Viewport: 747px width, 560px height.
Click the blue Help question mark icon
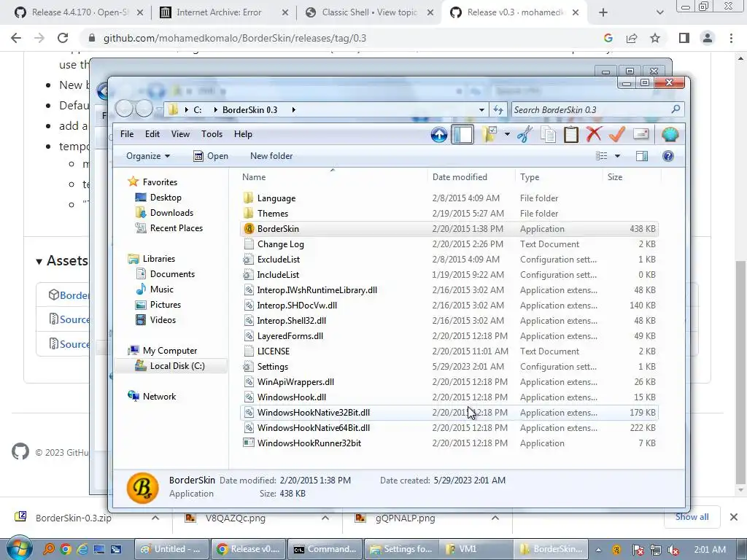[x=668, y=156]
